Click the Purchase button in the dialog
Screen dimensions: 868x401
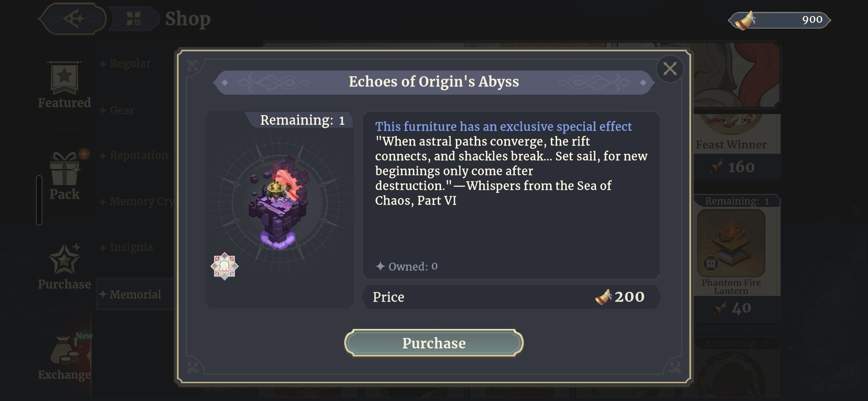(434, 343)
